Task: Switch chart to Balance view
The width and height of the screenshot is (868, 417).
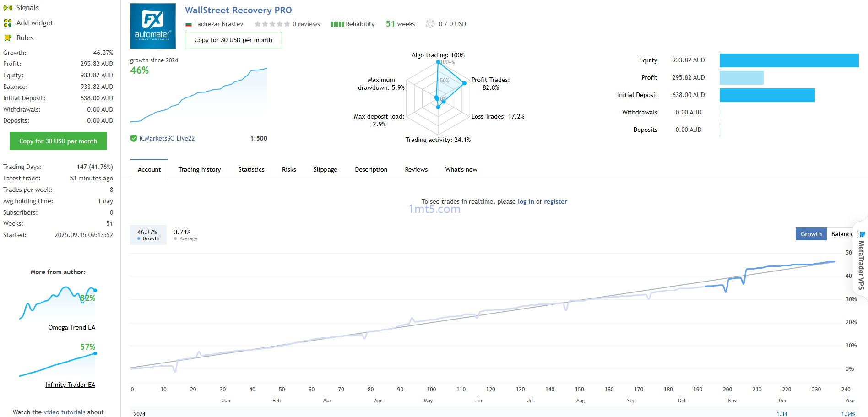Action: coord(841,234)
